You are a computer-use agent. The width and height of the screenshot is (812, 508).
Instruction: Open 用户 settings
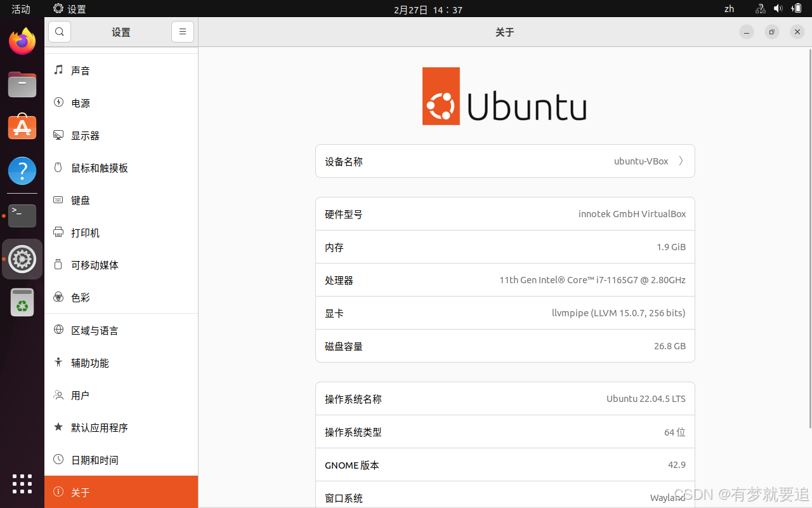pyautogui.click(x=121, y=394)
